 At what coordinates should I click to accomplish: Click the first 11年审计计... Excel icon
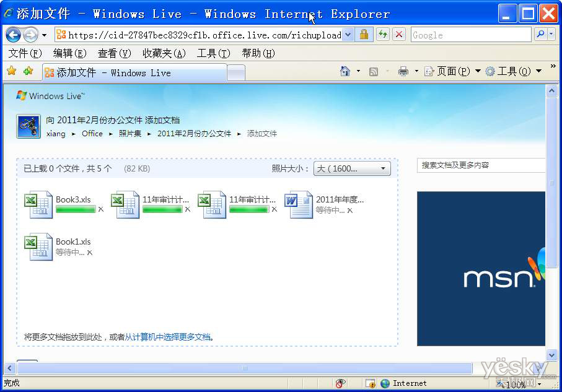point(125,204)
